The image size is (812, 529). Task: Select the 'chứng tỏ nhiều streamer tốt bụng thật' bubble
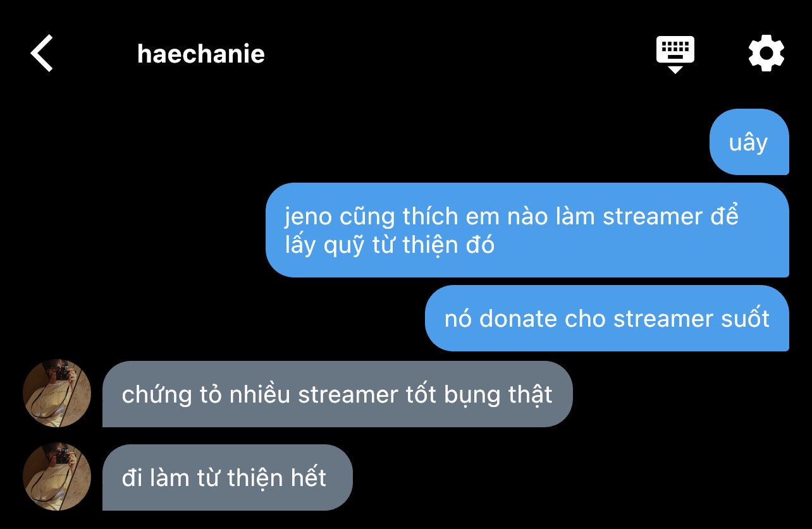tap(337, 394)
